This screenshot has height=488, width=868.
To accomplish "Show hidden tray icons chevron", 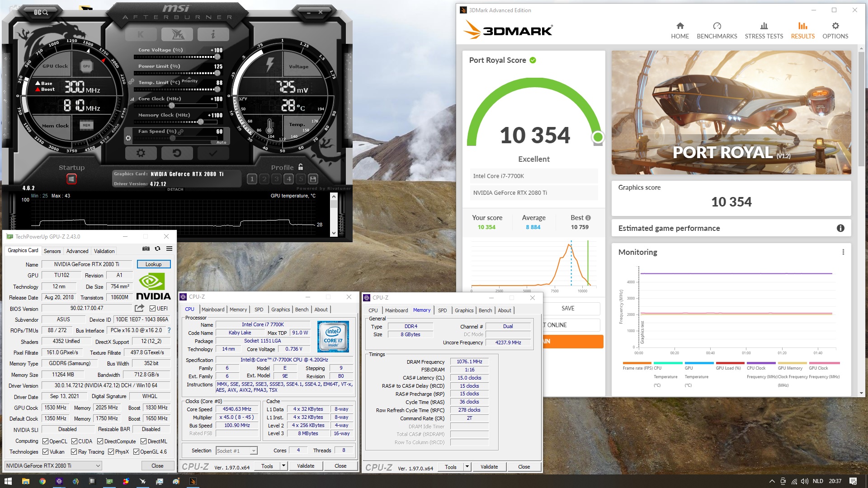I will pos(772,481).
